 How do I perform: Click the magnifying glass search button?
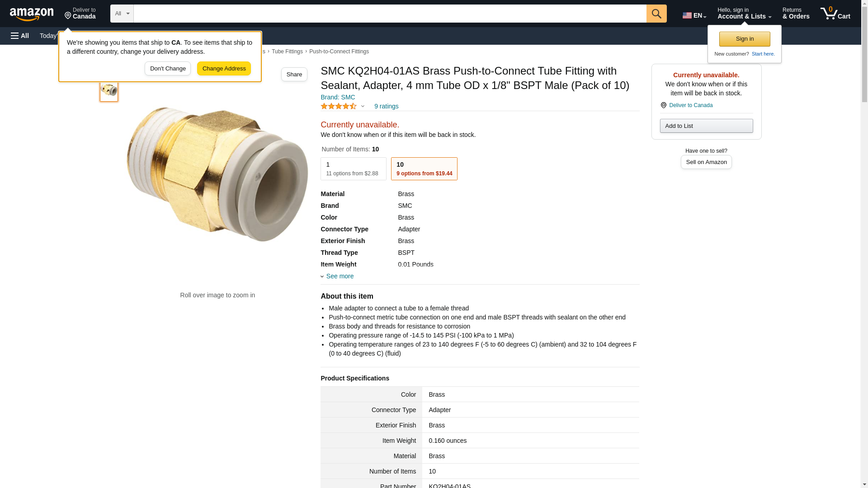[656, 14]
